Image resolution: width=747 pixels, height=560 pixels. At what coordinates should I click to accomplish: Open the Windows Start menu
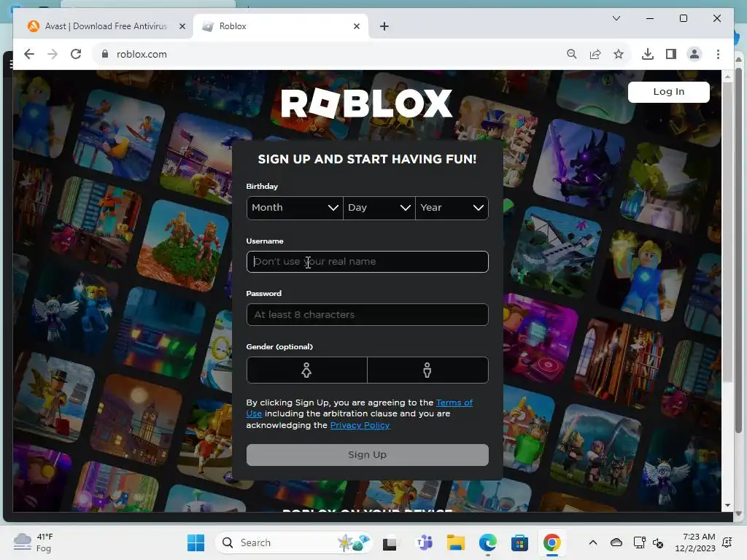tap(196, 542)
